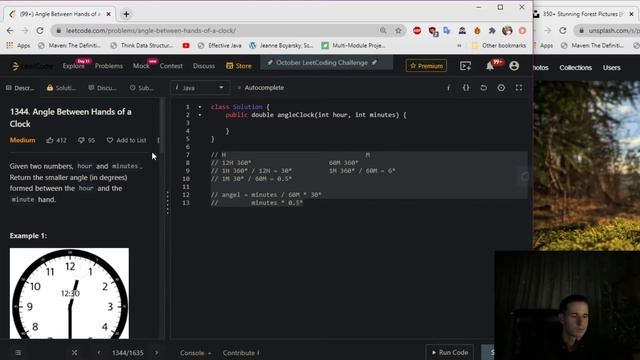Viewport: 640px width, 360px height.
Task: Like the problem with the thumbs up icon
Action: [50, 140]
